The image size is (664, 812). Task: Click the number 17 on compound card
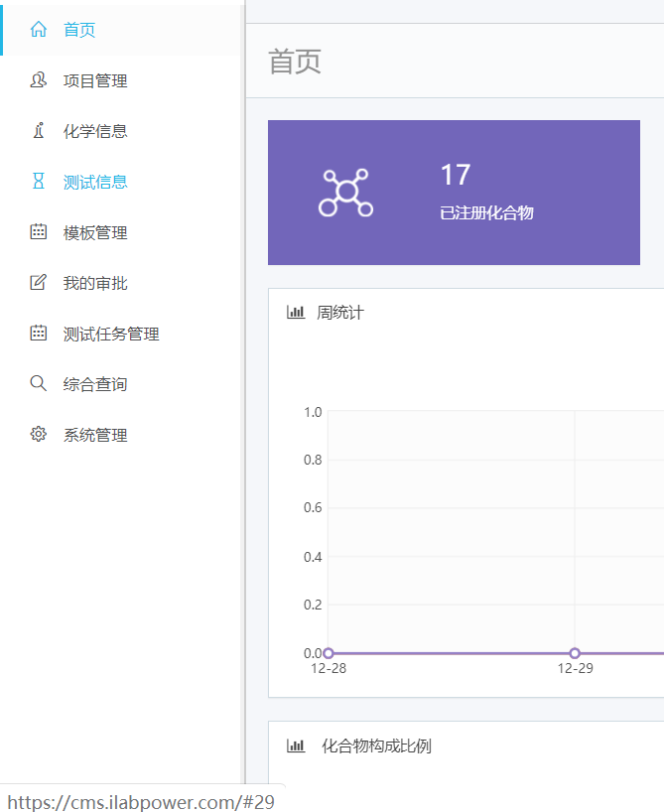[x=456, y=175]
